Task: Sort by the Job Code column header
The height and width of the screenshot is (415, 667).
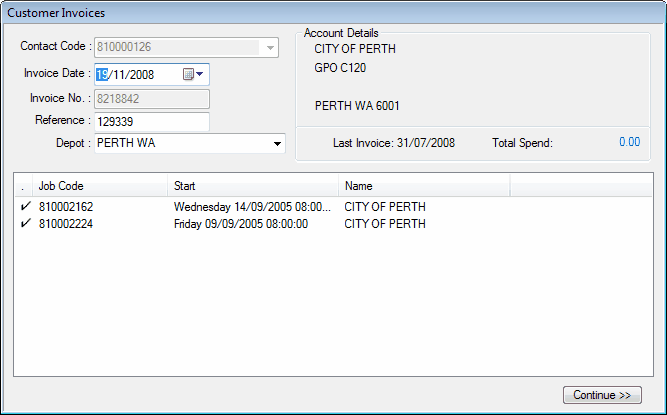Action: 100,186
